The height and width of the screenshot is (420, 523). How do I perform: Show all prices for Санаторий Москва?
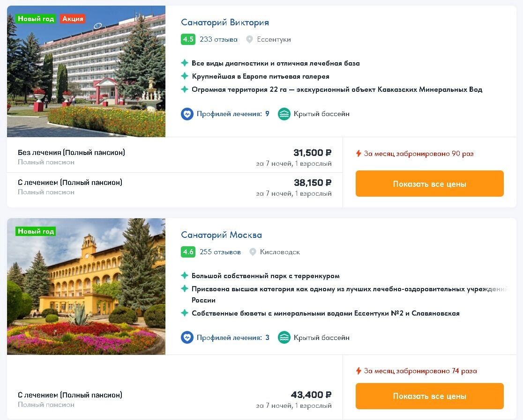pyautogui.click(x=429, y=396)
